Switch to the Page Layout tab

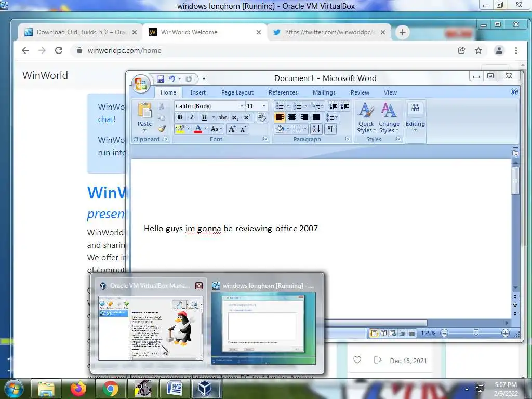point(237,92)
